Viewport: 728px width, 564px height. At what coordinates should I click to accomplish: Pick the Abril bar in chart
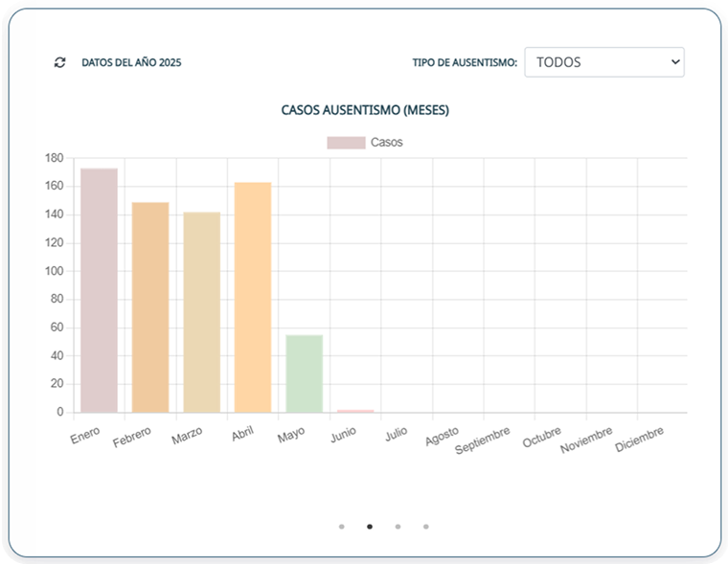click(253, 297)
